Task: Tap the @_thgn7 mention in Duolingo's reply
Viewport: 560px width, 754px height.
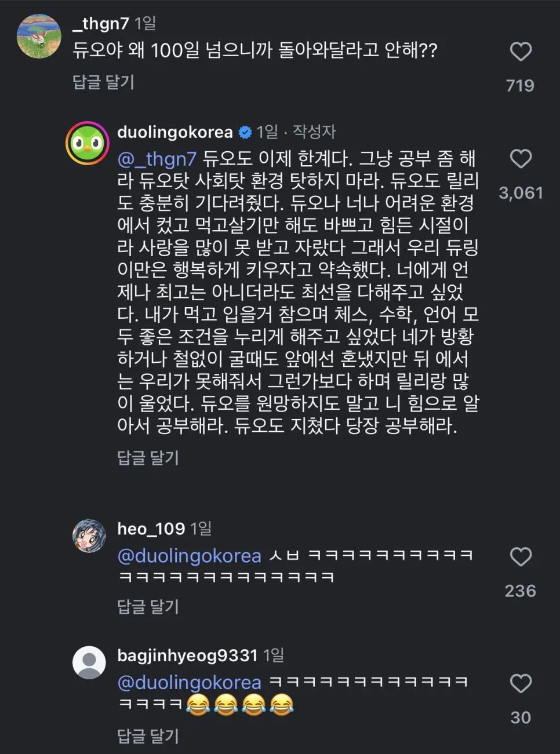Action: [x=157, y=159]
